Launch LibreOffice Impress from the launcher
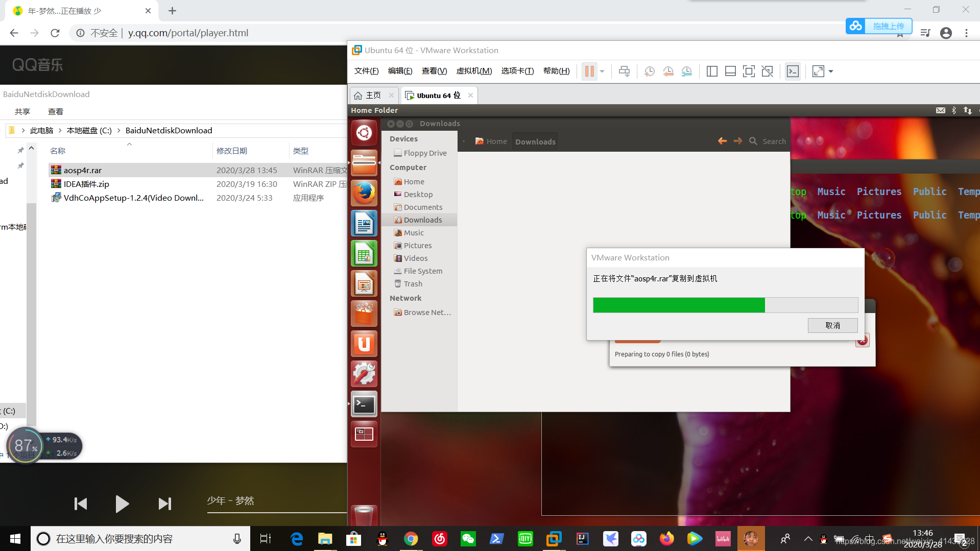 pos(364,283)
